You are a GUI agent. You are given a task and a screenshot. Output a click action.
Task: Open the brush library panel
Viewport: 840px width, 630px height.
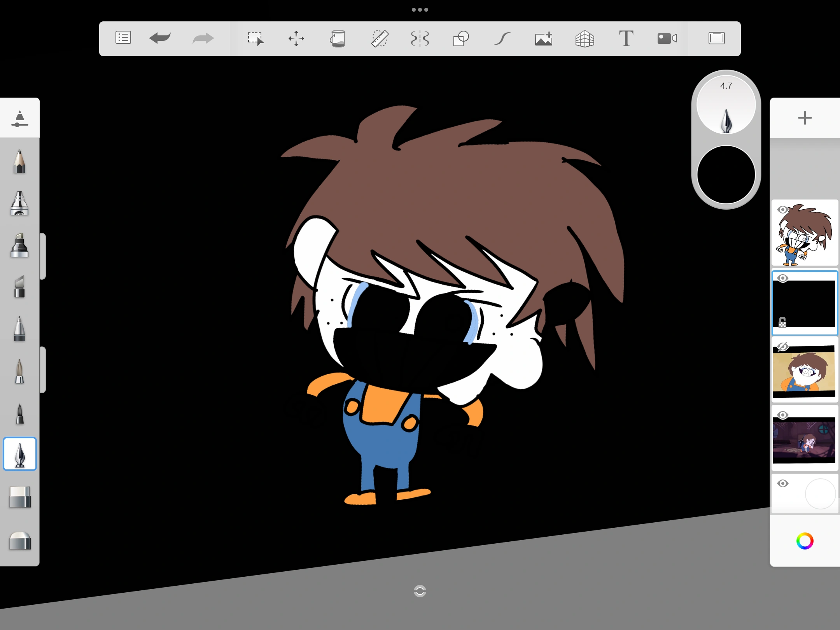[19, 119]
